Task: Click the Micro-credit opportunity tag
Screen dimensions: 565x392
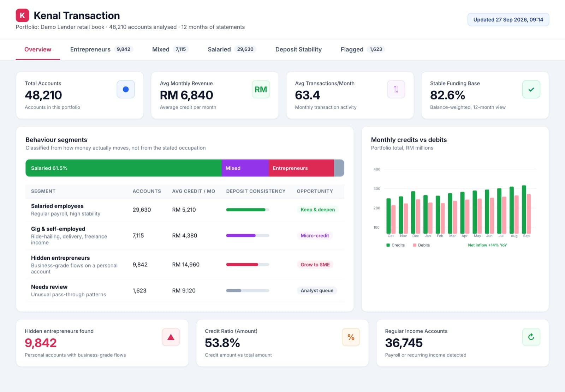Action: (315, 236)
